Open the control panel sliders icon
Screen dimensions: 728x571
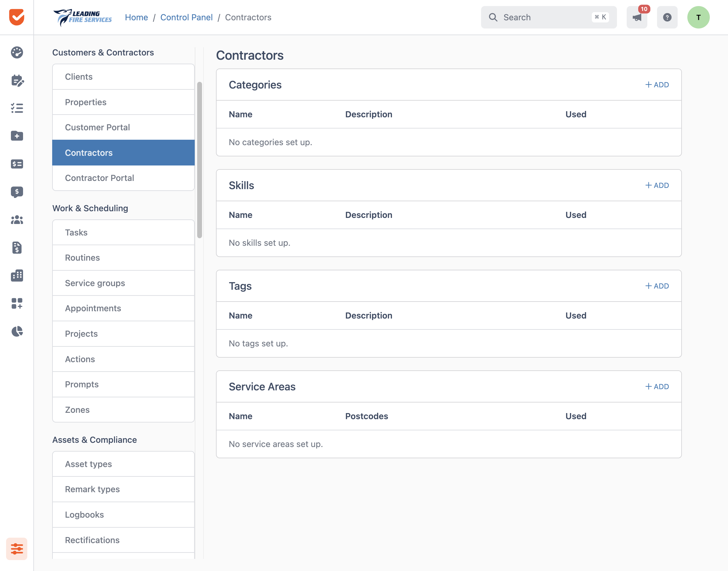[x=17, y=549]
